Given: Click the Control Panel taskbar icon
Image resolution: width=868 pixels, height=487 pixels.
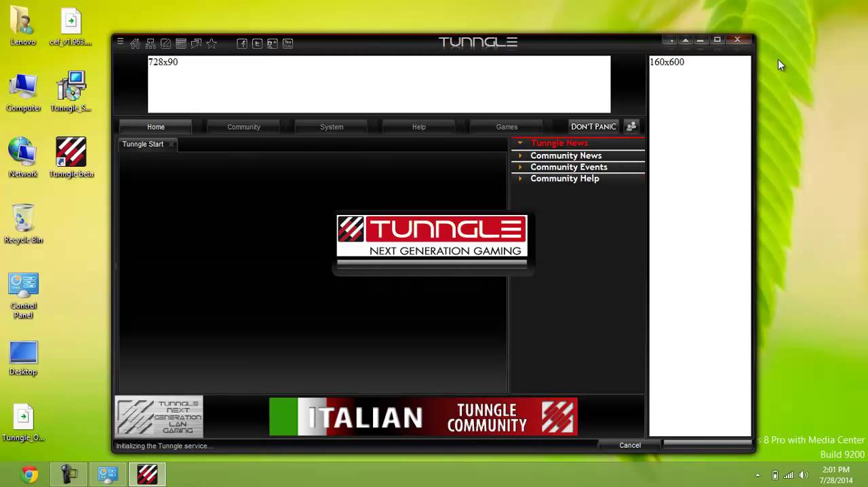Looking at the screenshot, I should tap(108, 475).
